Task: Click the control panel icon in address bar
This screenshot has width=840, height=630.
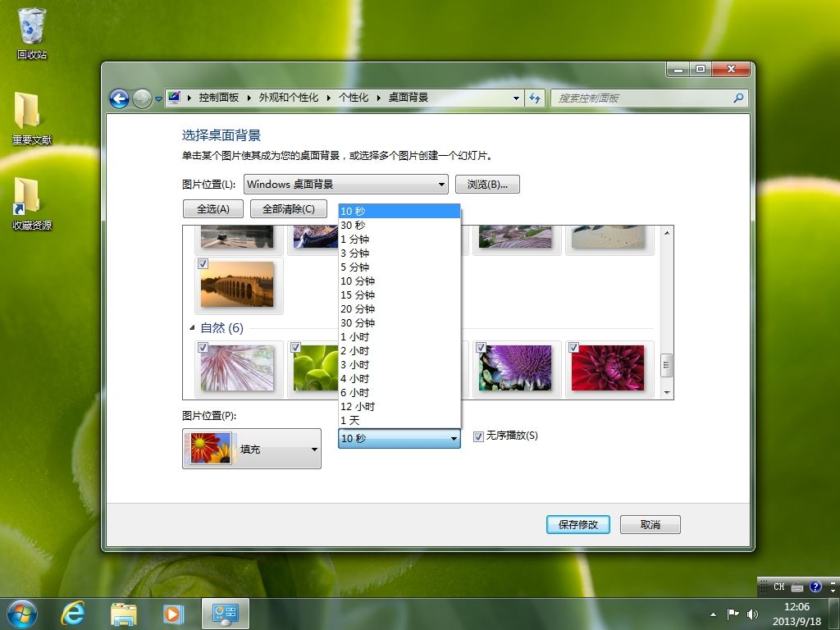Action: (174, 98)
